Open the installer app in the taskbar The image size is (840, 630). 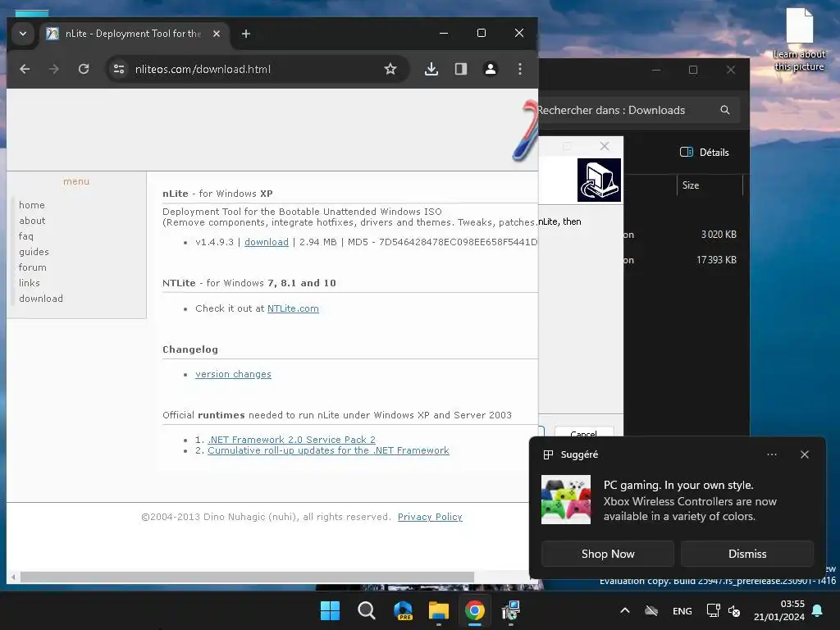point(510,610)
